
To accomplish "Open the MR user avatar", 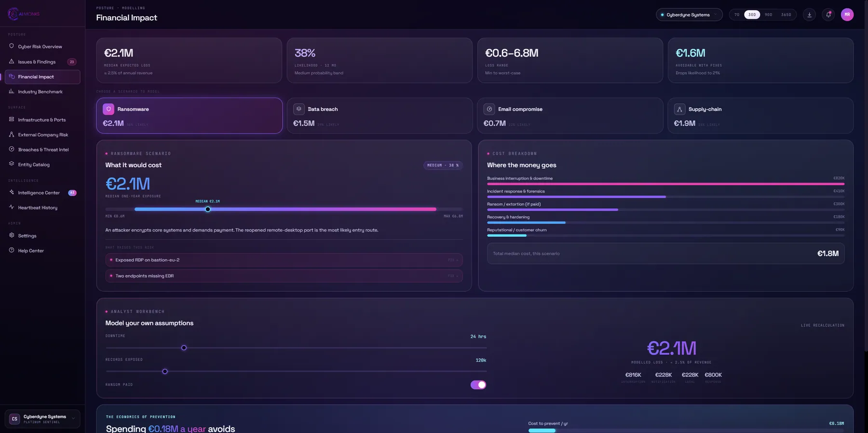I will coord(847,14).
